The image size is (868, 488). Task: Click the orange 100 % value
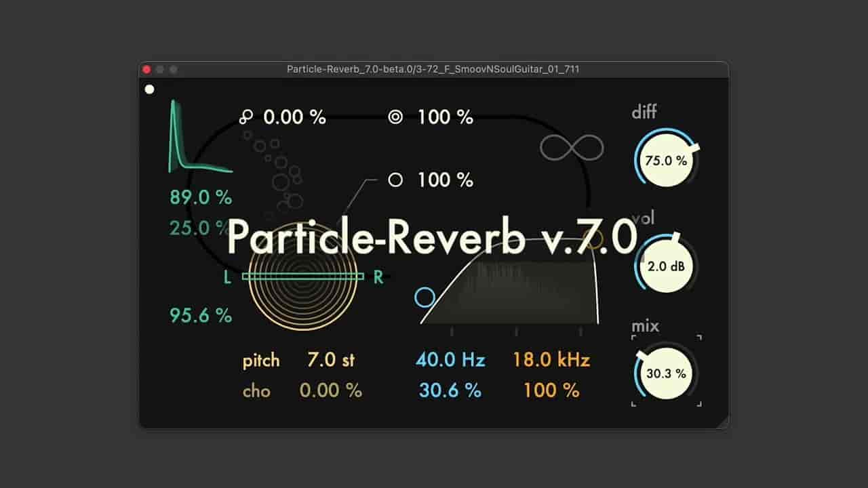coord(551,391)
